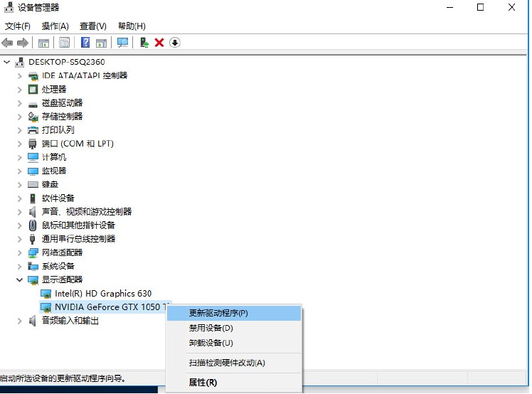The image size is (532, 394).
Task: Click the speaker icon beside 音频输入和输出
Action: (33, 321)
